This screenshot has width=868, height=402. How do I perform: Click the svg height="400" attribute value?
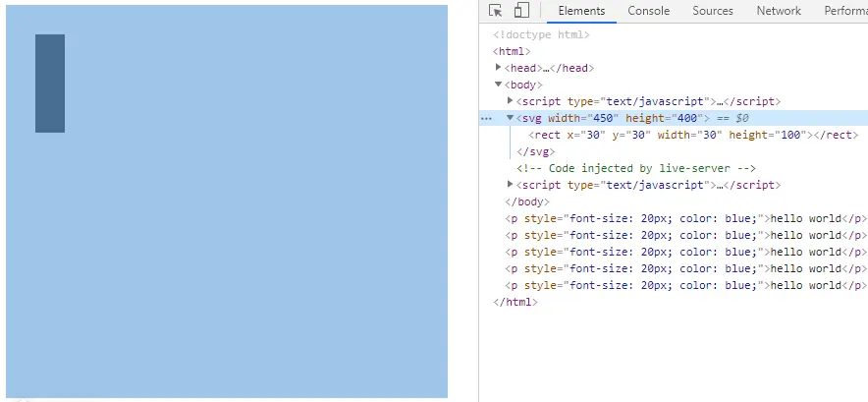click(686, 118)
